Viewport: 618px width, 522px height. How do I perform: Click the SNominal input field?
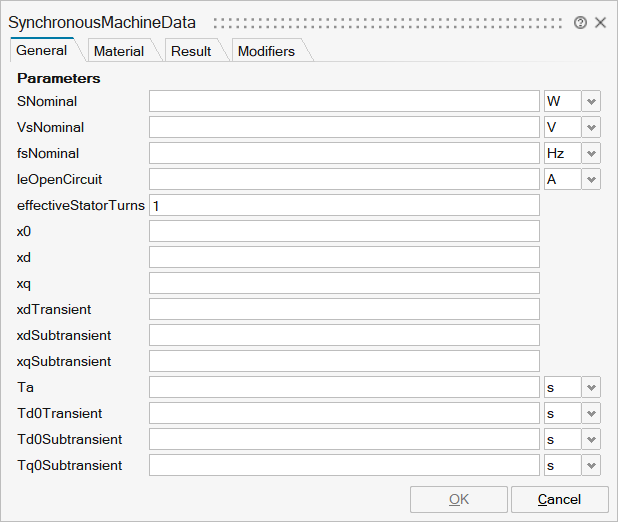click(344, 101)
